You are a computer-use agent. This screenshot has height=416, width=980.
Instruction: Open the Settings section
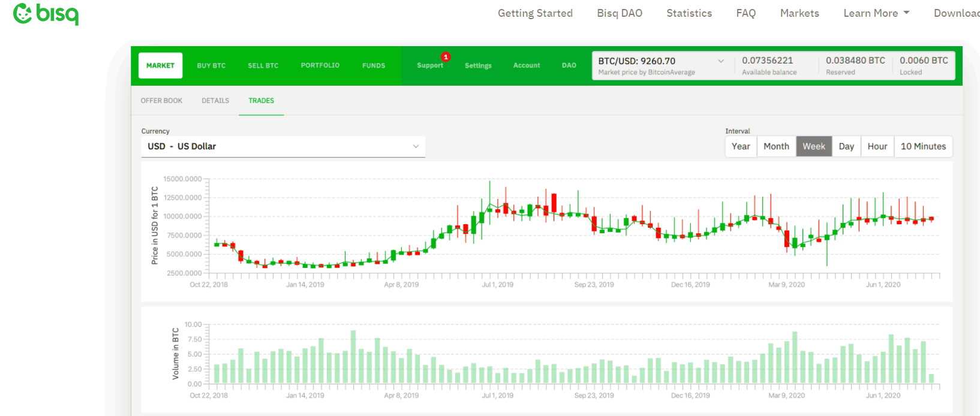478,66
